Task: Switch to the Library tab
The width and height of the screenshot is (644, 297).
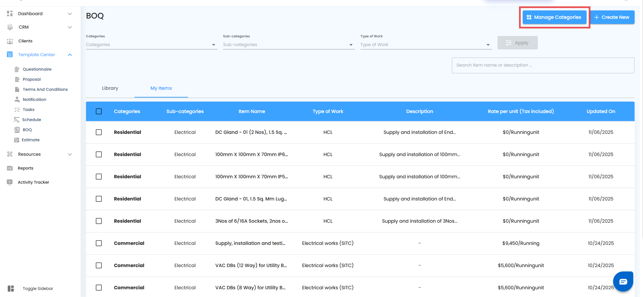Action: tap(110, 88)
